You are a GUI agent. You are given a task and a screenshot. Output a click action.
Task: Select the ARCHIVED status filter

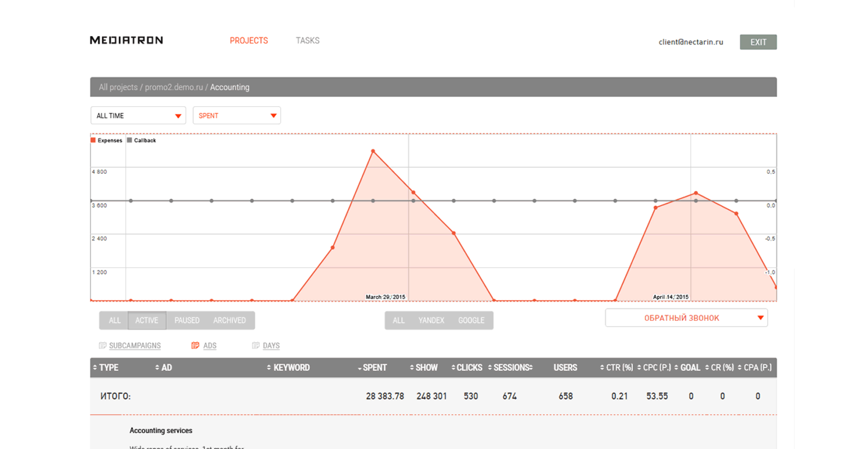point(230,321)
